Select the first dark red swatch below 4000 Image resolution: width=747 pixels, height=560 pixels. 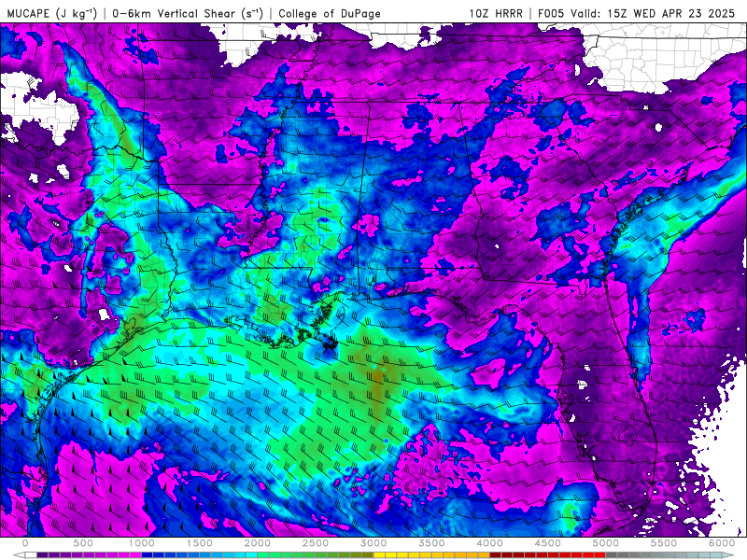point(496,554)
